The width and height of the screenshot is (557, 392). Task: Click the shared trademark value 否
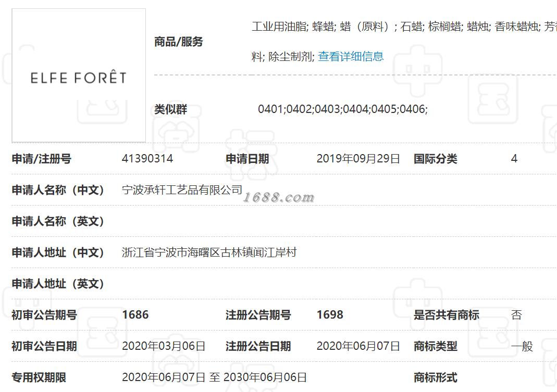coord(516,314)
